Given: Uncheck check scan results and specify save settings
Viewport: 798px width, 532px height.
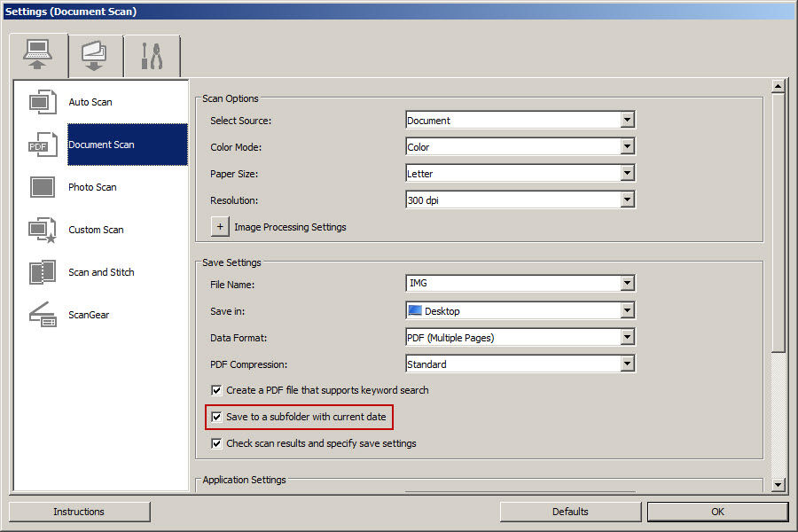Looking at the screenshot, I should point(216,443).
